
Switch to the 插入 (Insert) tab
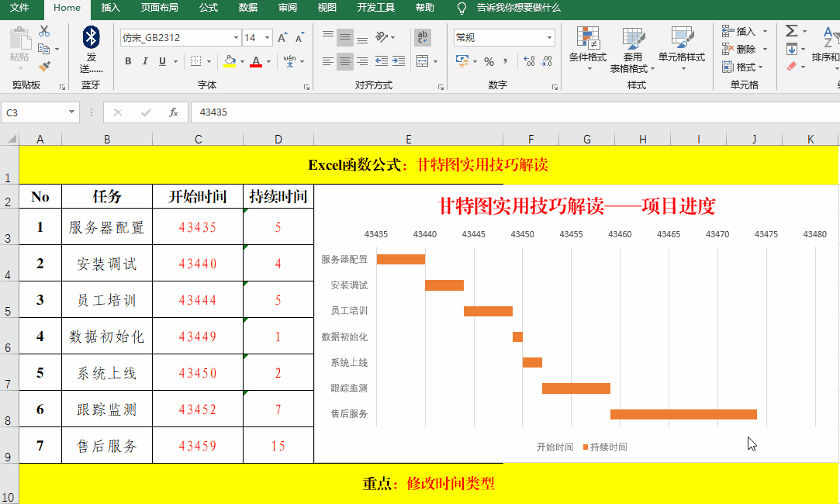coord(111,8)
